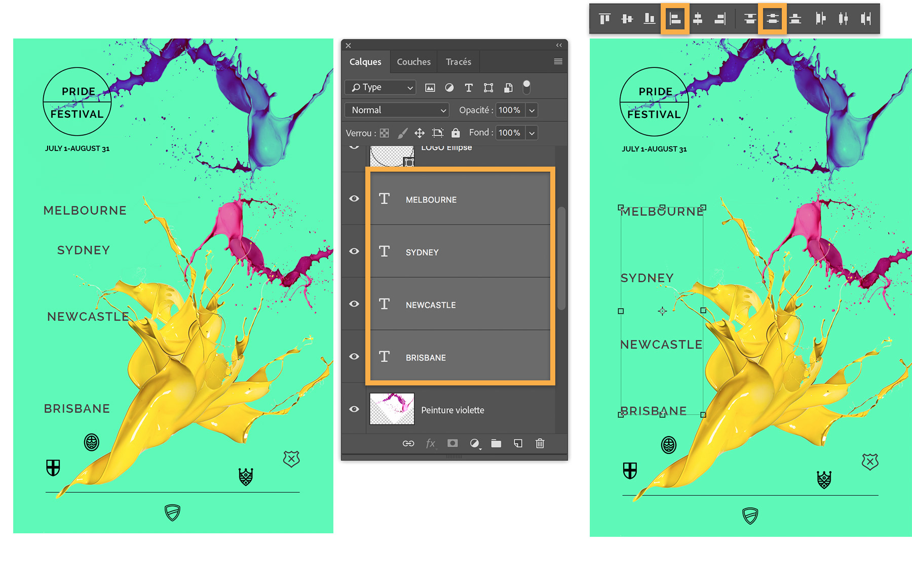Open the Calques panel menu
This screenshot has width=912, height=588.
(x=558, y=61)
